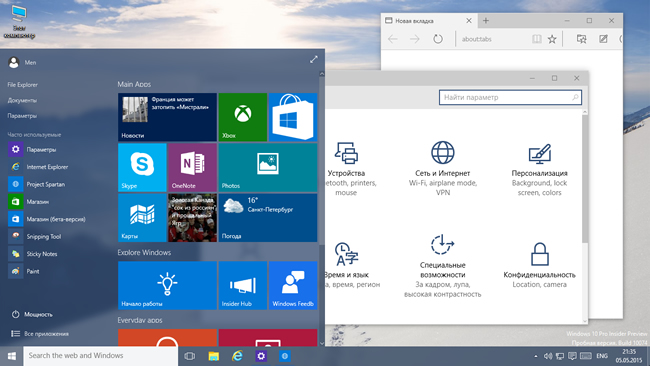The image size is (650, 366).
Task: Close the Новая вкладка tab
Action: tap(469, 21)
